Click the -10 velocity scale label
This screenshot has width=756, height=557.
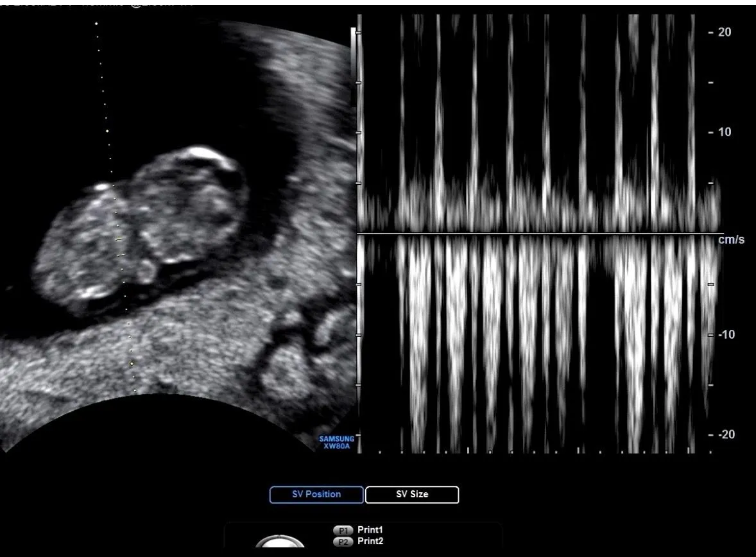pos(726,334)
